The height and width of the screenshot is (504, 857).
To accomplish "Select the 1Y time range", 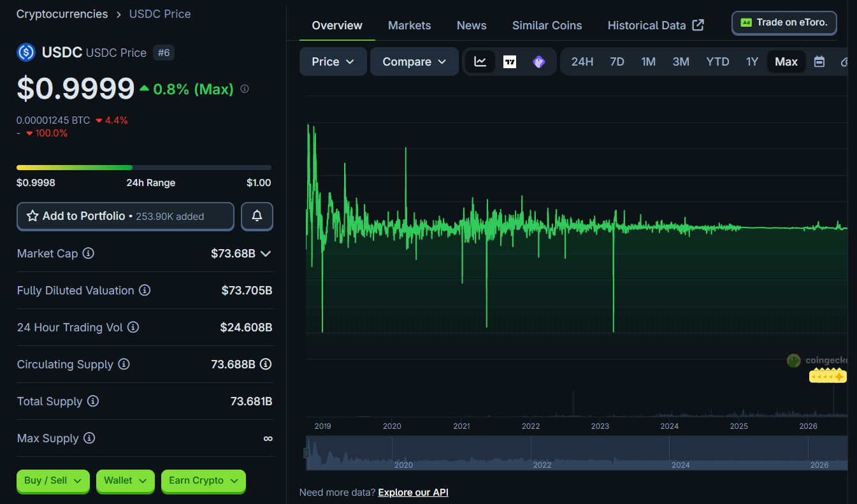I will click(752, 62).
